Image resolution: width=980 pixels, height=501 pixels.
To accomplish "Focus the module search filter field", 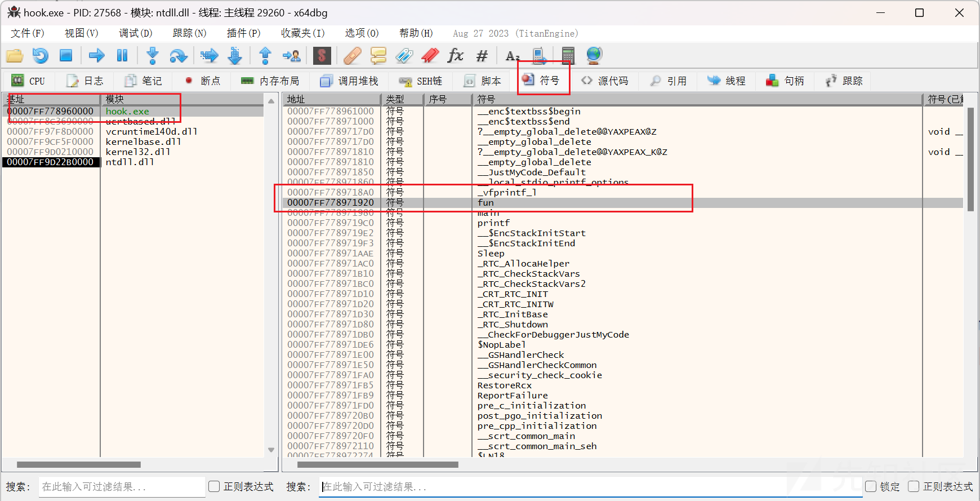I will pos(122,486).
